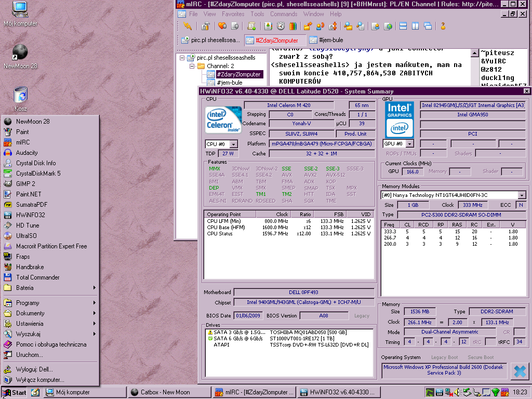The height and width of the screenshot is (399, 532).
Task: Open the Colors crayons icon in mIRC
Action: pyautogui.click(x=293, y=26)
